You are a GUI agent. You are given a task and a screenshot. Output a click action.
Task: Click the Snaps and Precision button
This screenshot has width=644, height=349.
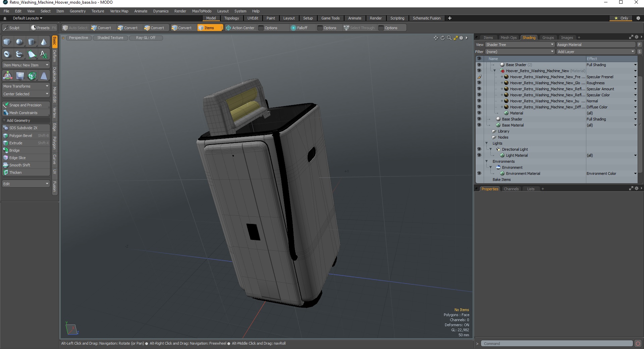(26, 105)
